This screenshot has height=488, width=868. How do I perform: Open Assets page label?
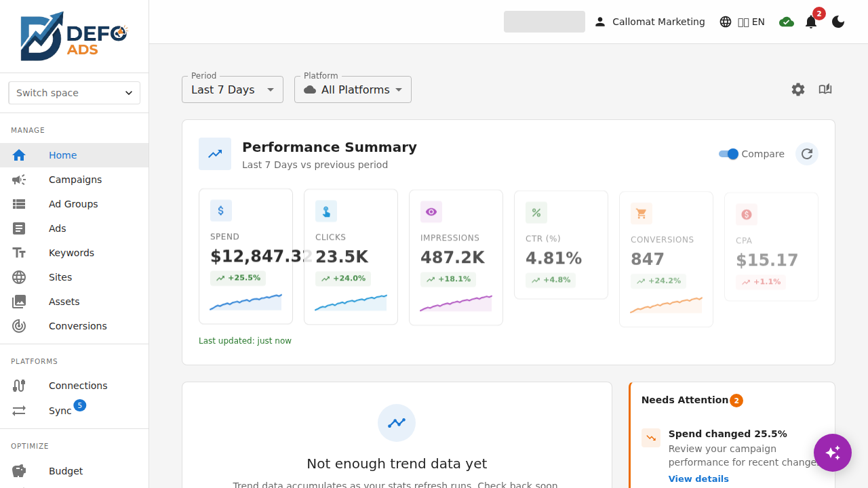coord(64,302)
